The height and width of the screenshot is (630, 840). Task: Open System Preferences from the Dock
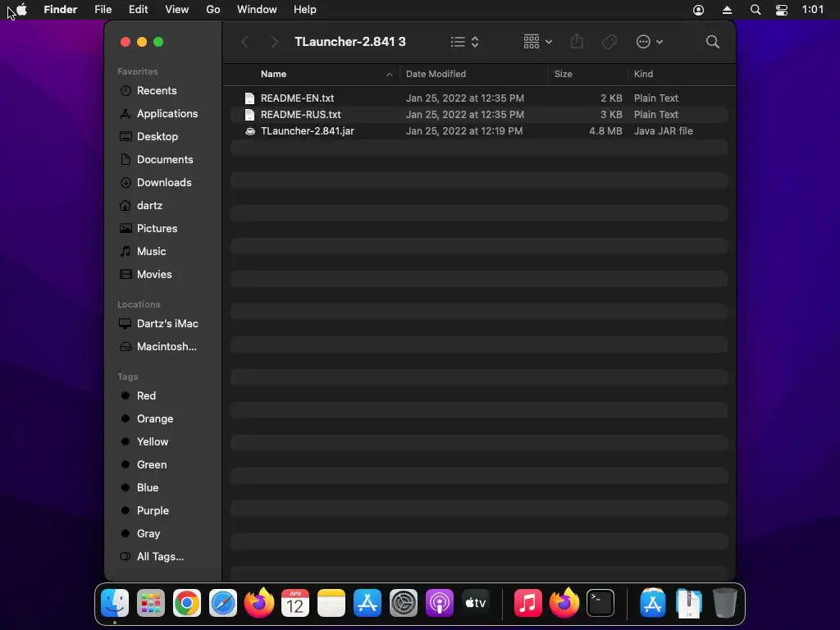point(404,603)
